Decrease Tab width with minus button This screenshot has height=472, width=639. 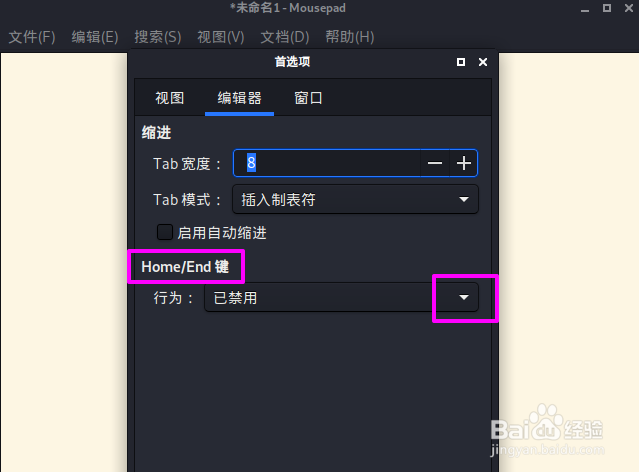coord(434,163)
